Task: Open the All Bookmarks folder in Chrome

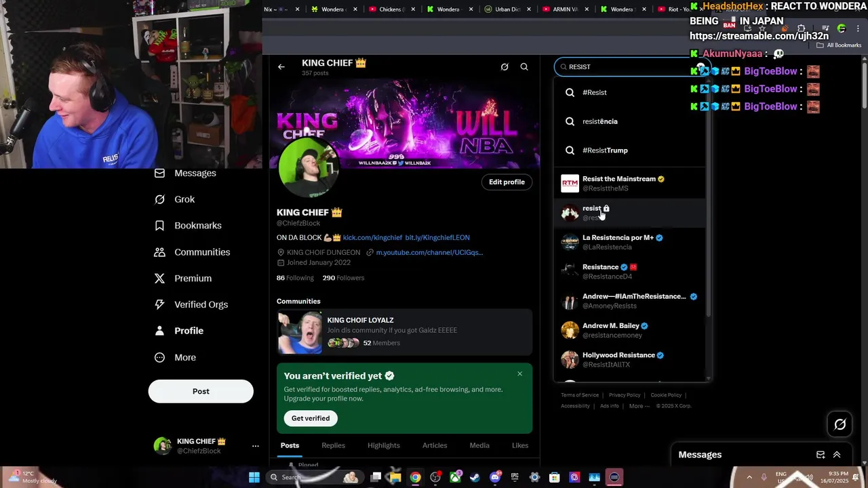Action: [x=839, y=45]
